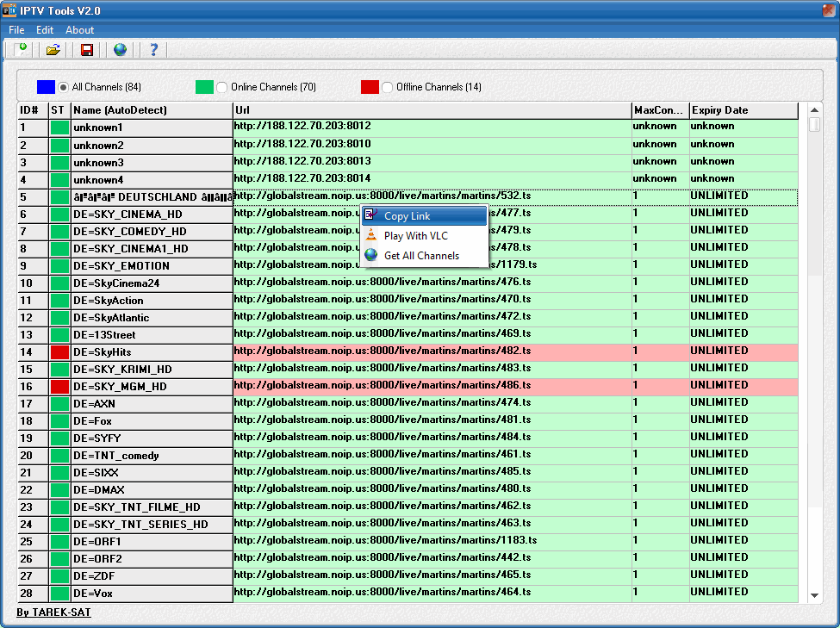
Task: Click the Expiry Date column header
Action: (744, 110)
